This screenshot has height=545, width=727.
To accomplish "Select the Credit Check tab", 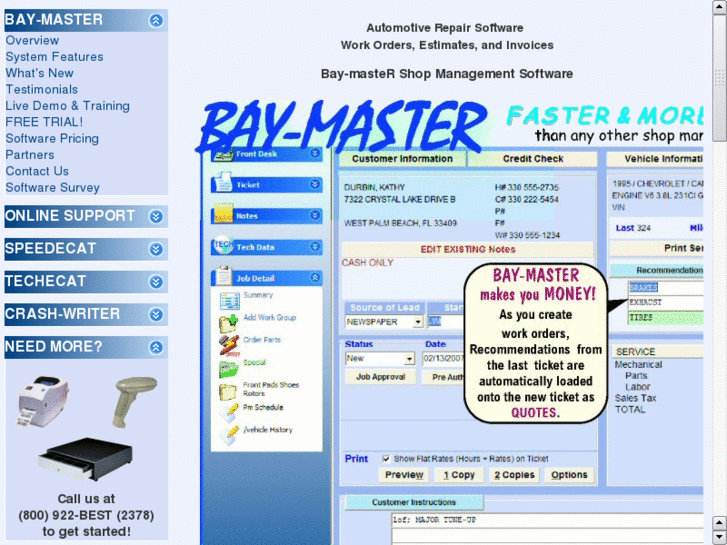I will click(533, 159).
